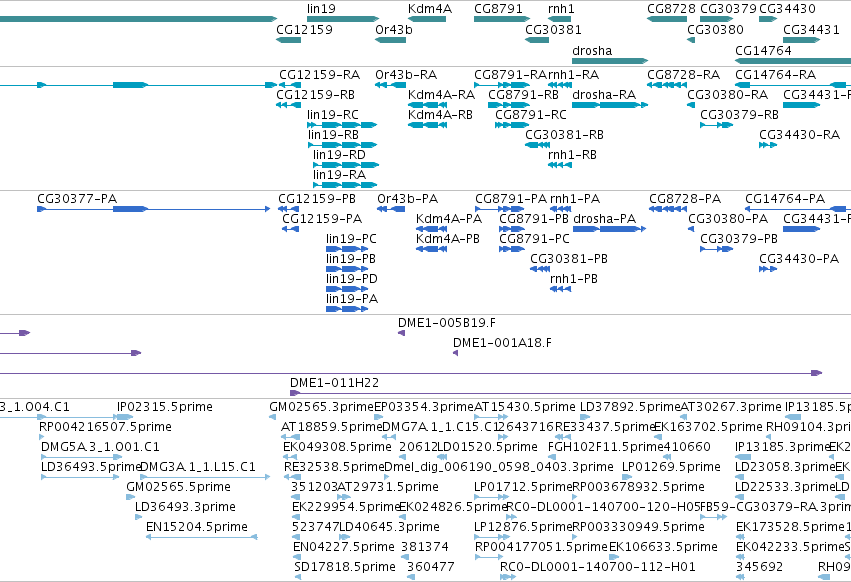Click the rnh1-PA protein label
This screenshot has height=582, width=851.
(575, 199)
